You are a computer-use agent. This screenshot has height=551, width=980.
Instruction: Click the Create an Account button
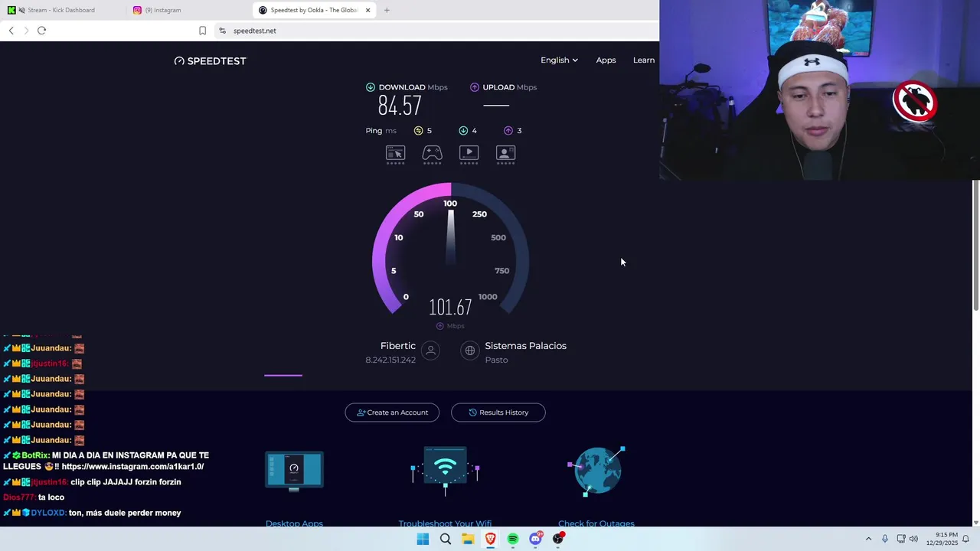pyautogui.click(x=392, y=412)
